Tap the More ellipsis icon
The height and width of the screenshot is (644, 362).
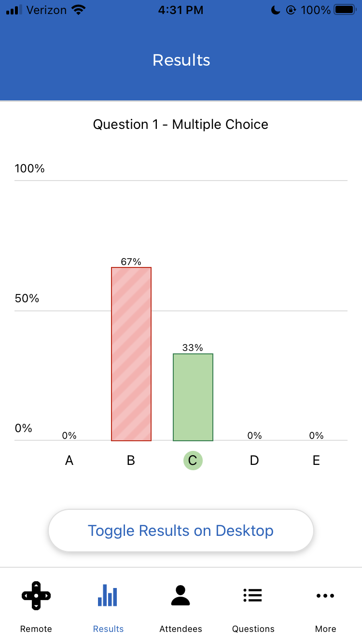pos(325,596)
